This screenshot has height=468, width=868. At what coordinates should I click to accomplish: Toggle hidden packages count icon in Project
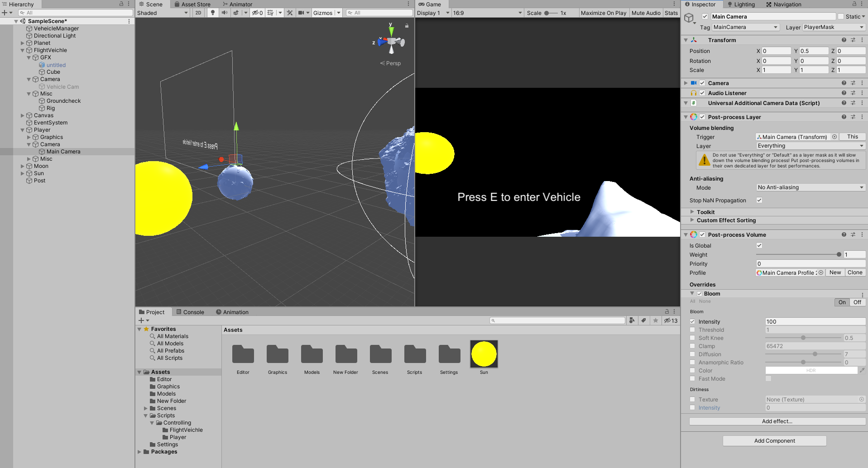tap(671, 320)
